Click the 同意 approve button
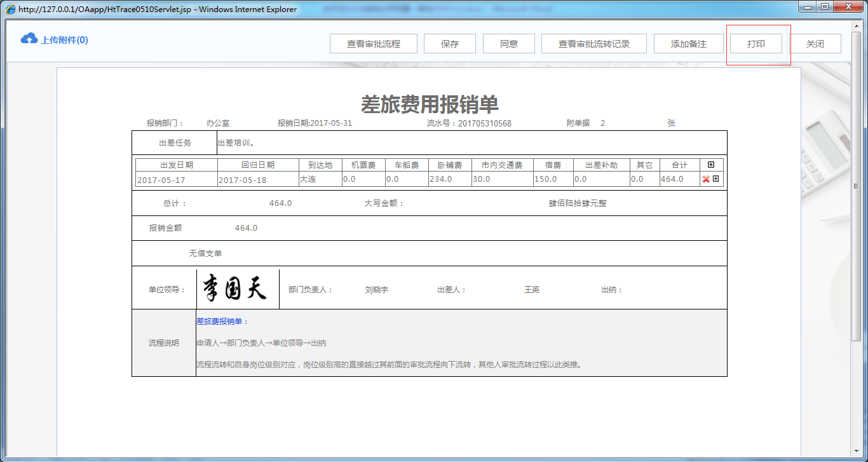The height and width of the screenshot is (462, 868). [509, 43]
